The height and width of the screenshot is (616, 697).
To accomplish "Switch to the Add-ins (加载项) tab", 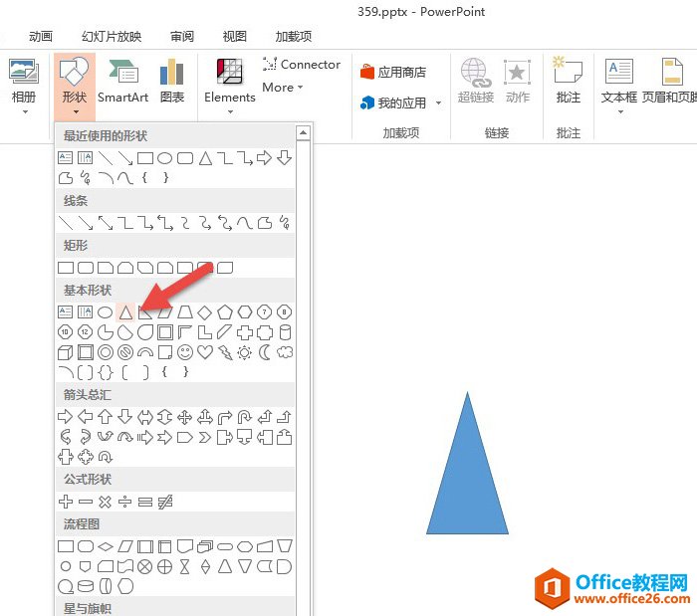I will (294, 36).
